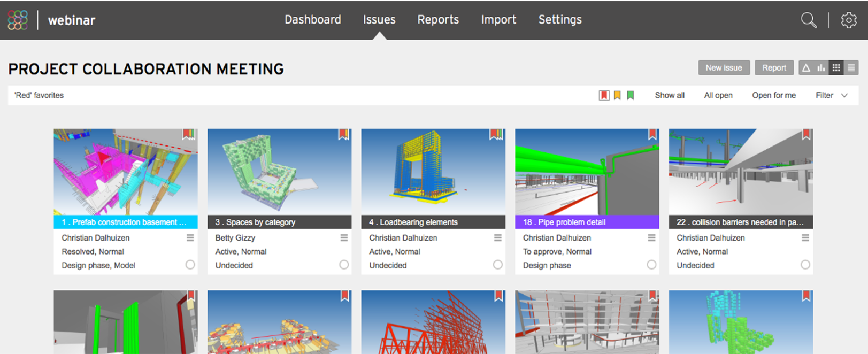Image resolution: width=868 pixels, height=354 pixels.
Task: Select the grid thumbnail view icon
Action: click(836, 68)
